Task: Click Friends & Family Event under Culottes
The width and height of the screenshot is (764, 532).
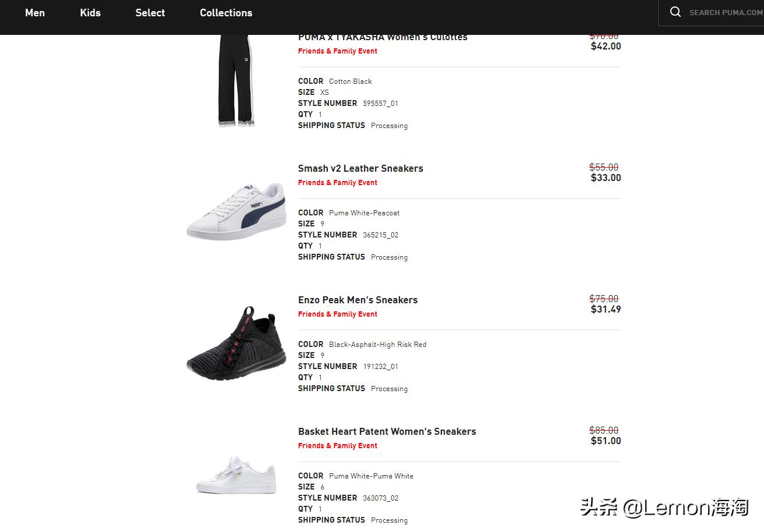Action: (338, 51)
